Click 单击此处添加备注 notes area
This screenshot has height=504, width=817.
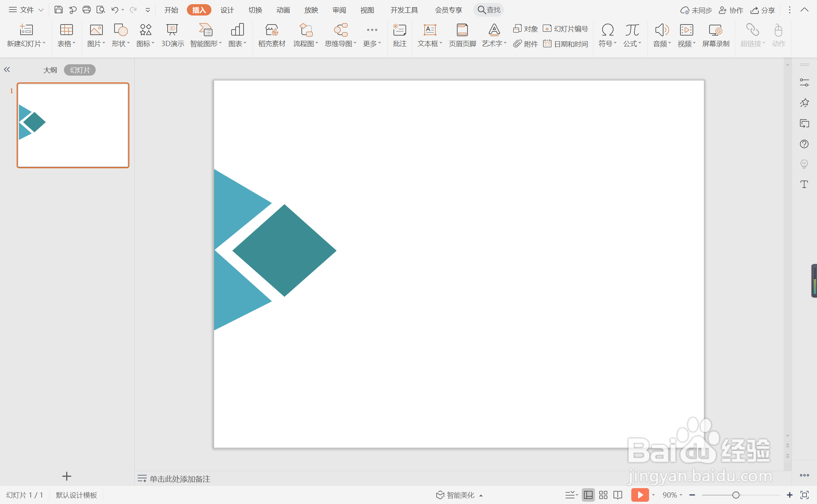pos(180,479)
